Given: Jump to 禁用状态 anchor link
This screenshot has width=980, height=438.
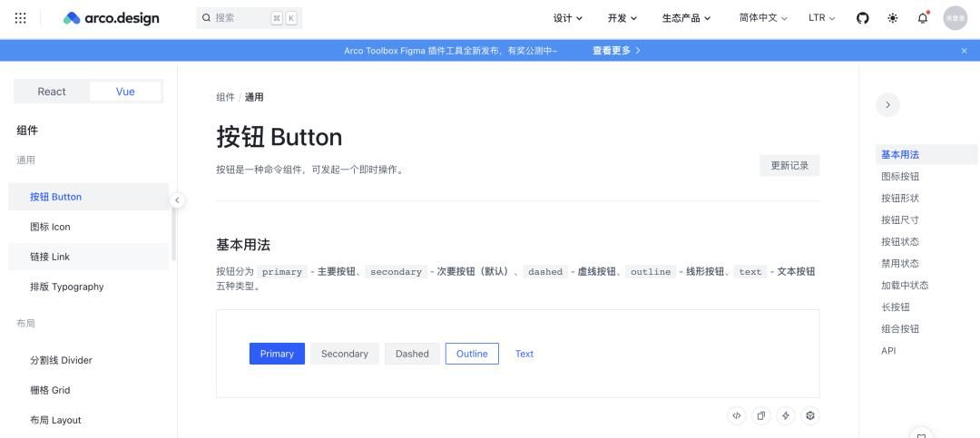Looking at the screenshot, I should point(900,264).
